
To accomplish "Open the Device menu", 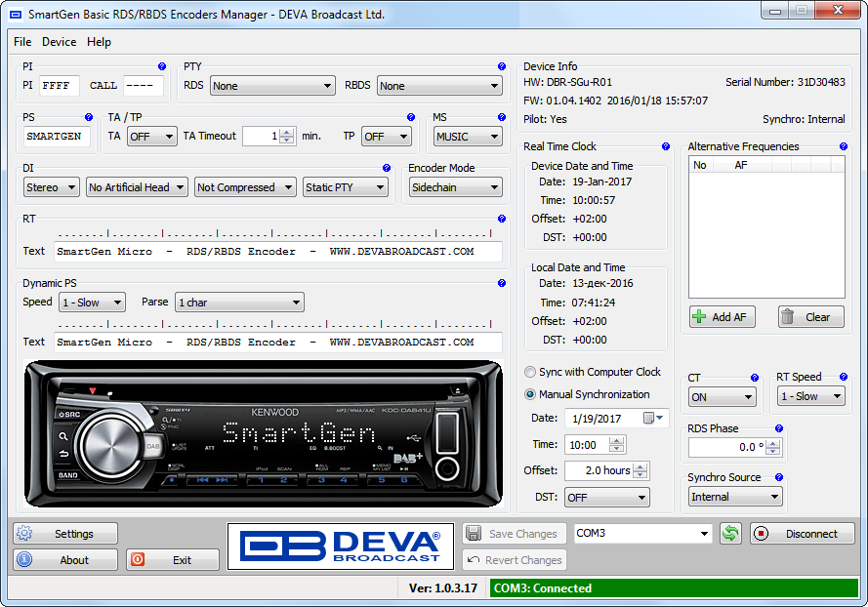I will tap(59, 42).
